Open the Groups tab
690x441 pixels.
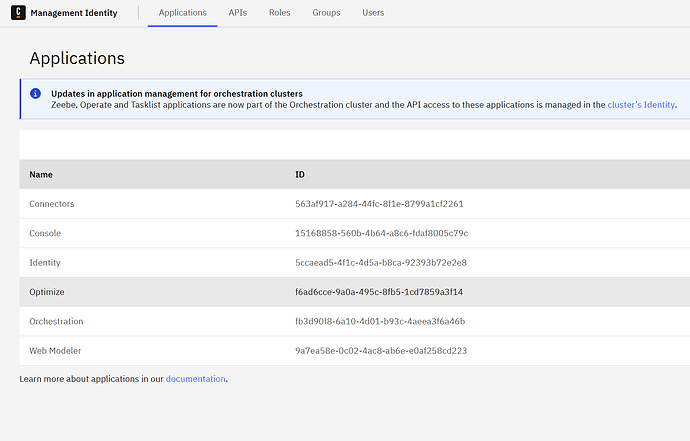click(326, 13)
